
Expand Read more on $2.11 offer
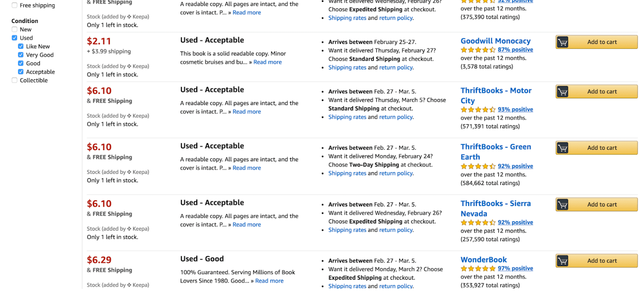pyautogui.click(x=268, y=62)
